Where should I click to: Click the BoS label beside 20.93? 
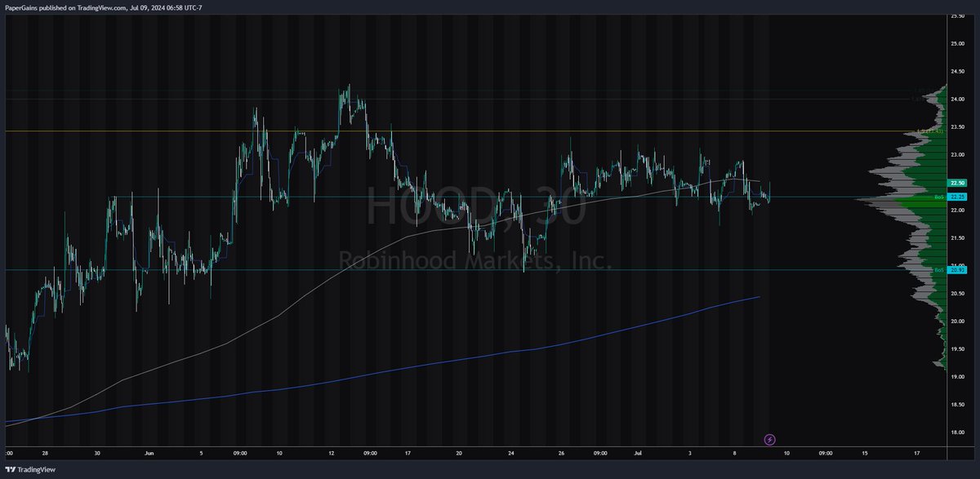click(x=940, y=269)
